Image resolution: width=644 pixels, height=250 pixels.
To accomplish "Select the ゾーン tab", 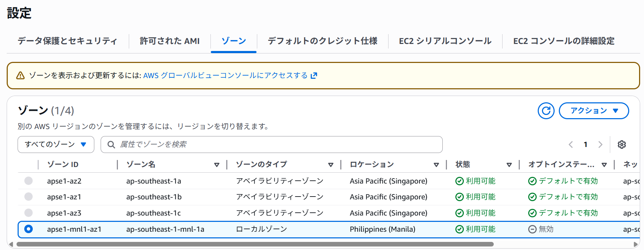I will 234,41.
